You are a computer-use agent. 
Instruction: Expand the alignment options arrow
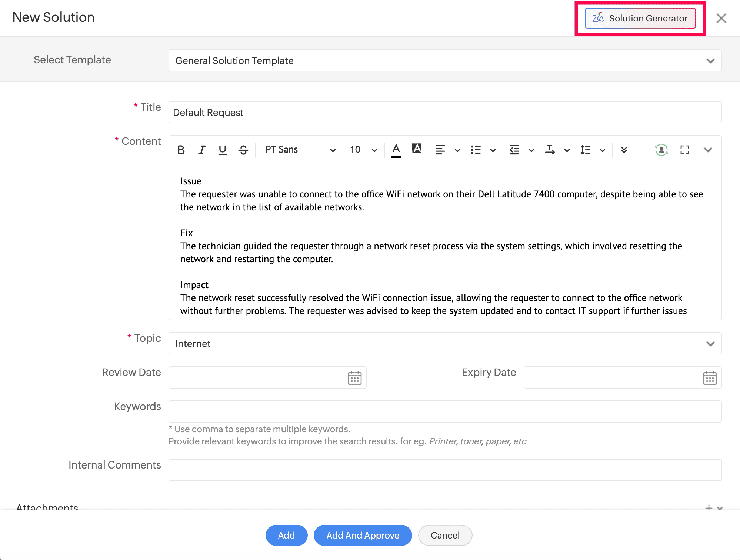pyautogui.click(x=457, y=150)
